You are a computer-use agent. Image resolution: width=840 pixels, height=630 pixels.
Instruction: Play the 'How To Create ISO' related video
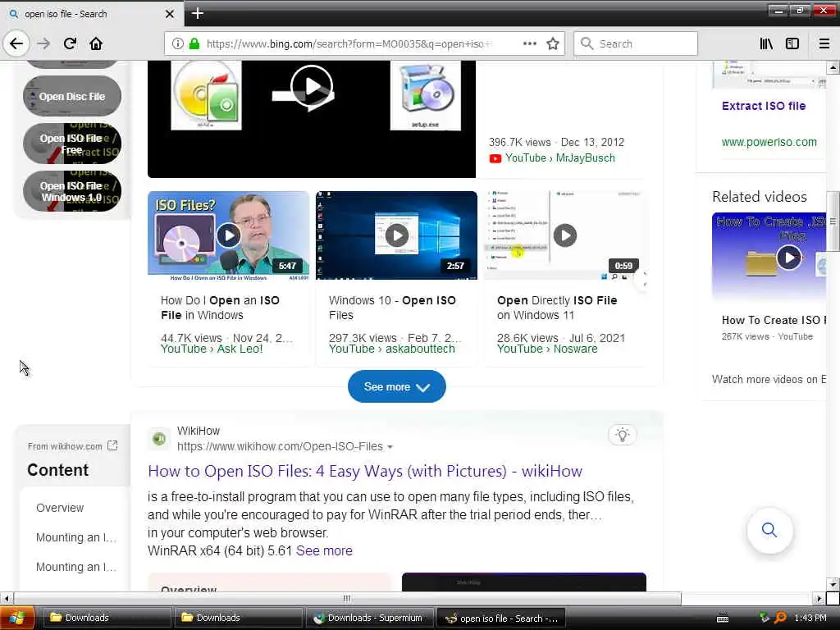click(789, 258)
